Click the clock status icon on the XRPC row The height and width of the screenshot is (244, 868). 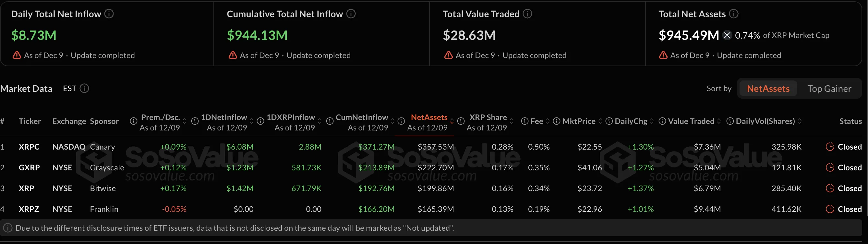830,147
